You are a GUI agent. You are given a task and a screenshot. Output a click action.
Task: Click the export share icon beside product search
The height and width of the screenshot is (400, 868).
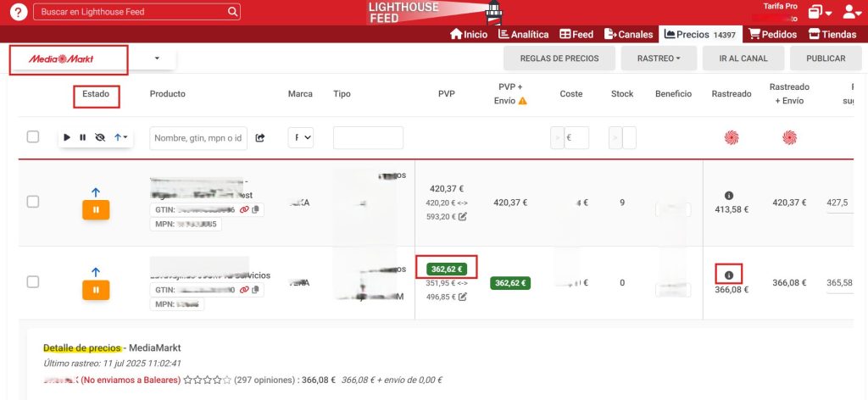(x=259, y=138)
